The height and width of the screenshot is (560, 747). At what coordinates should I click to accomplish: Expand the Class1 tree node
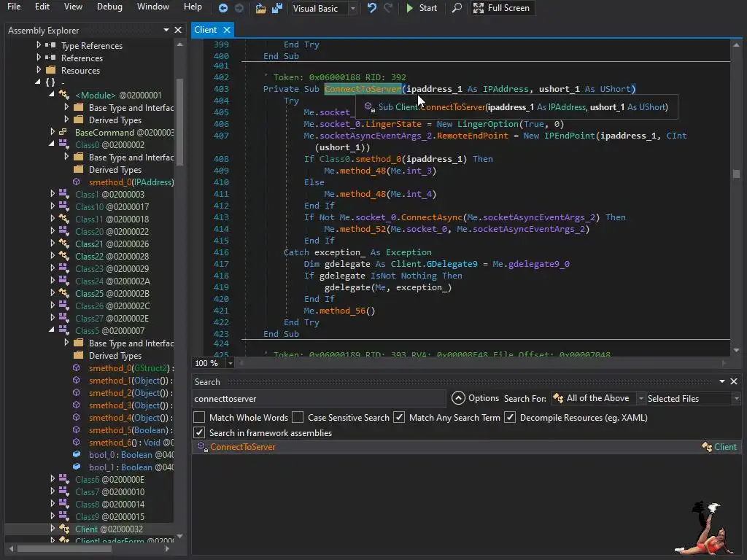(53, 195)
